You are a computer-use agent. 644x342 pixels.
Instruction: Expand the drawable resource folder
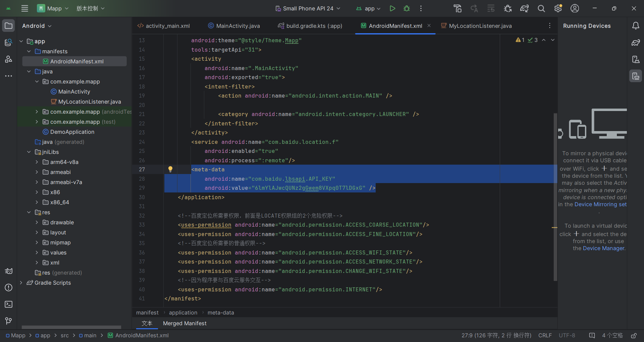coord(37,222)
